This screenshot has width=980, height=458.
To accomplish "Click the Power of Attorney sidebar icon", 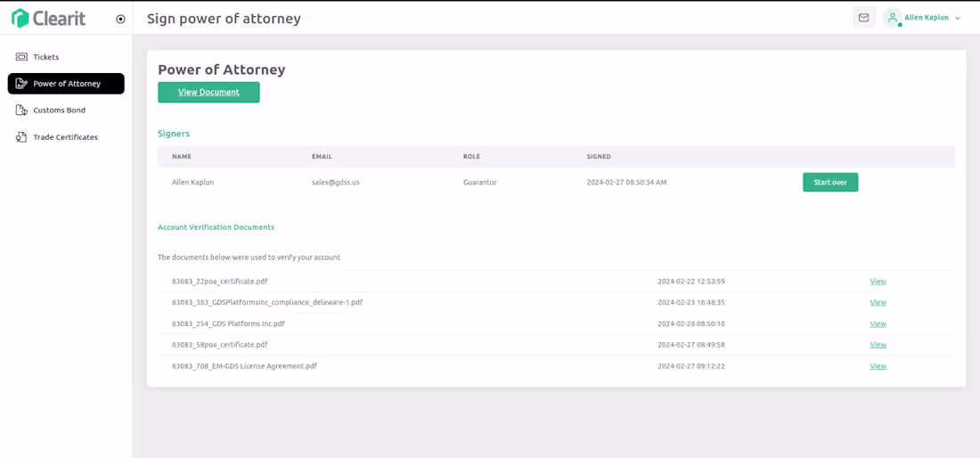I will point(21,84).
